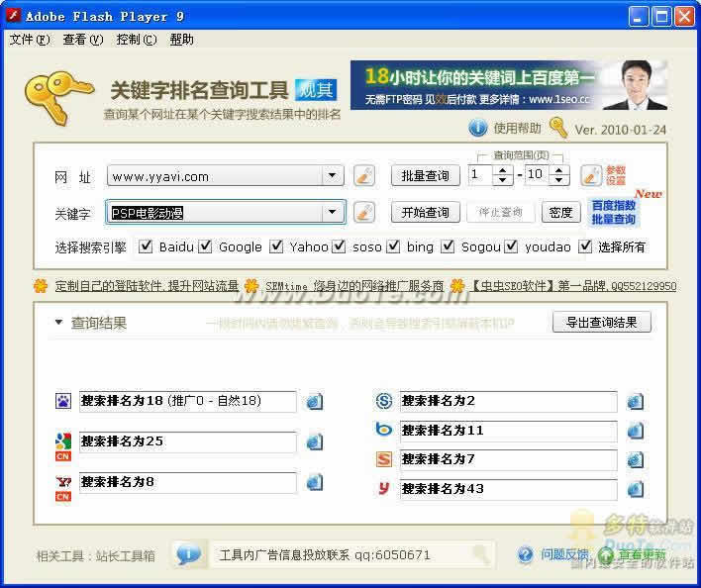Click the large golden keys logo
This screenshot has height=588, width=701.
point(58,97)
